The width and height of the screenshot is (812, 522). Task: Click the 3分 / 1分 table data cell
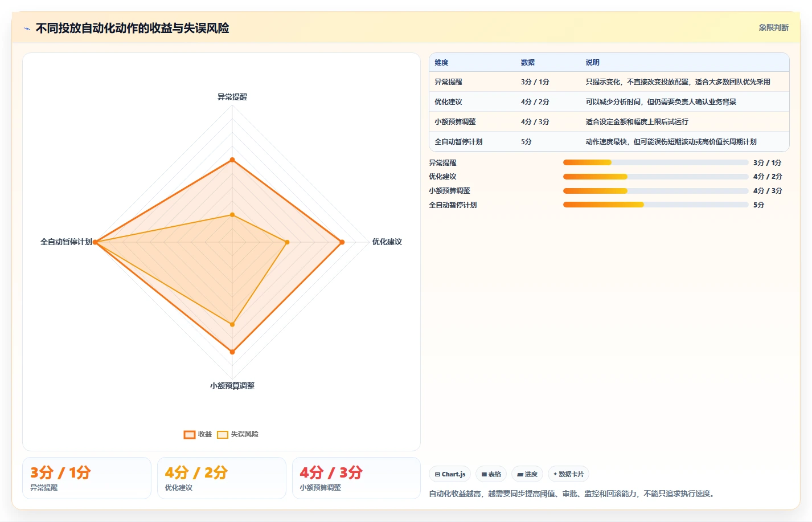[535, 82]
